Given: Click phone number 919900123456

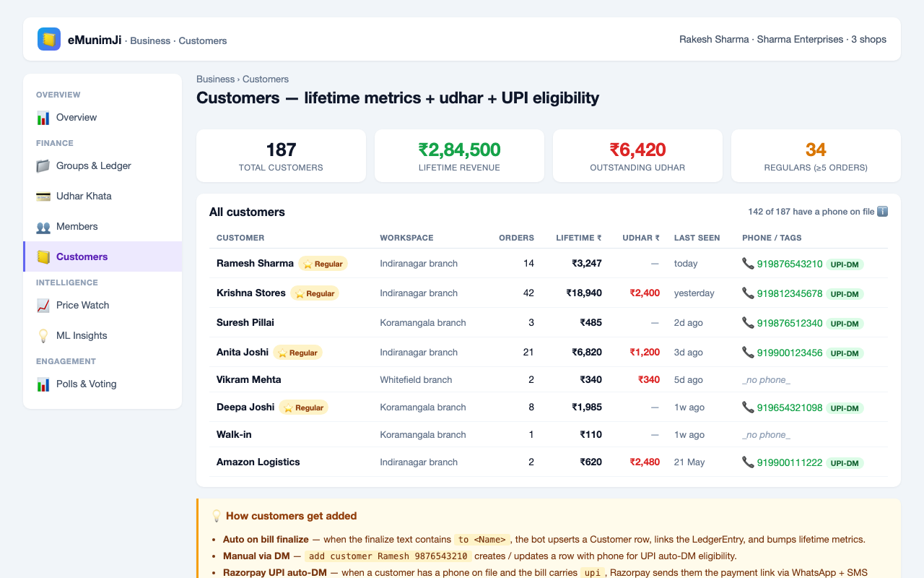Looking at the screenshot, I should tap(790, 353).
